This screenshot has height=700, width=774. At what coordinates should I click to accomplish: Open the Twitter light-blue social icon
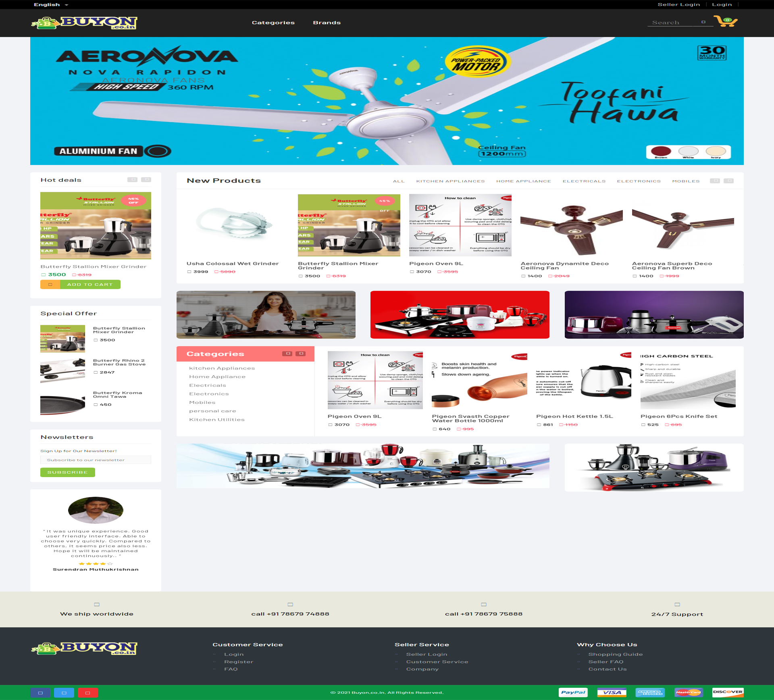click(64, 693)
